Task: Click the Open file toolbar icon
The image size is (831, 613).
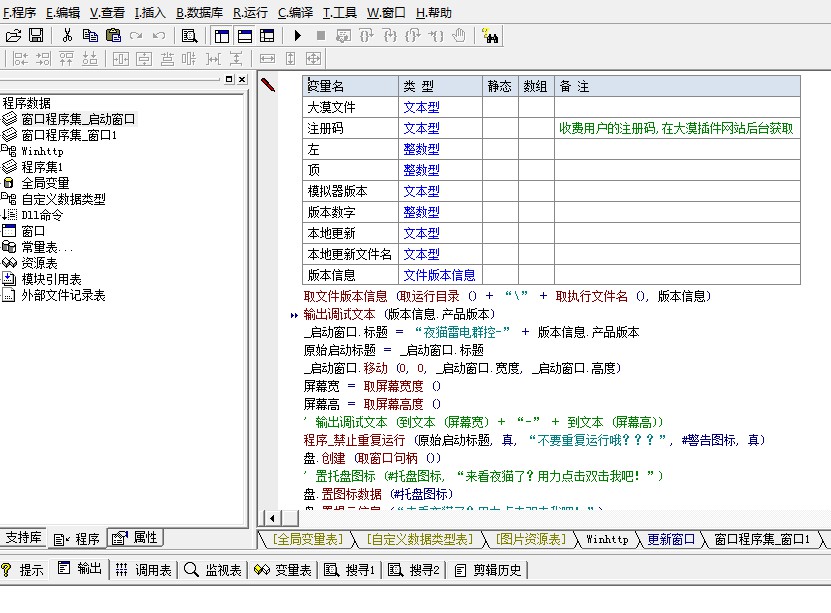Action: pos(13,35)
